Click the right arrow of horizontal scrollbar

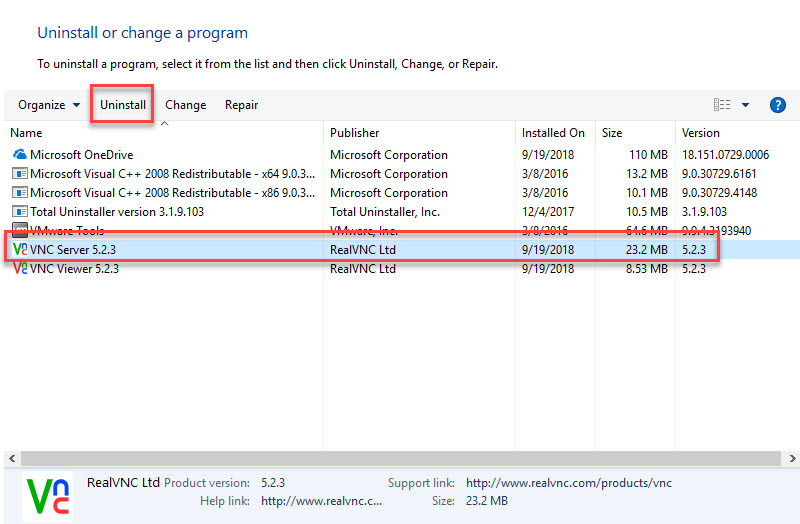792,458
